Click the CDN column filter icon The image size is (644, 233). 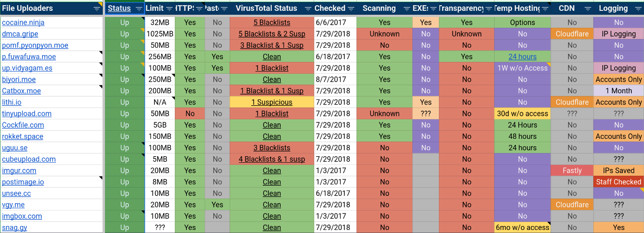pos(588,9)
